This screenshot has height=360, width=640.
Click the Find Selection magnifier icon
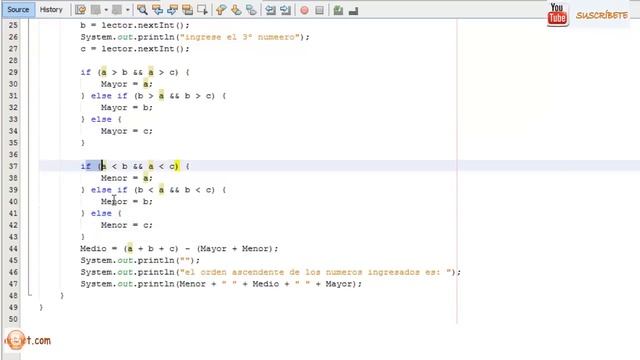(142, 10)
